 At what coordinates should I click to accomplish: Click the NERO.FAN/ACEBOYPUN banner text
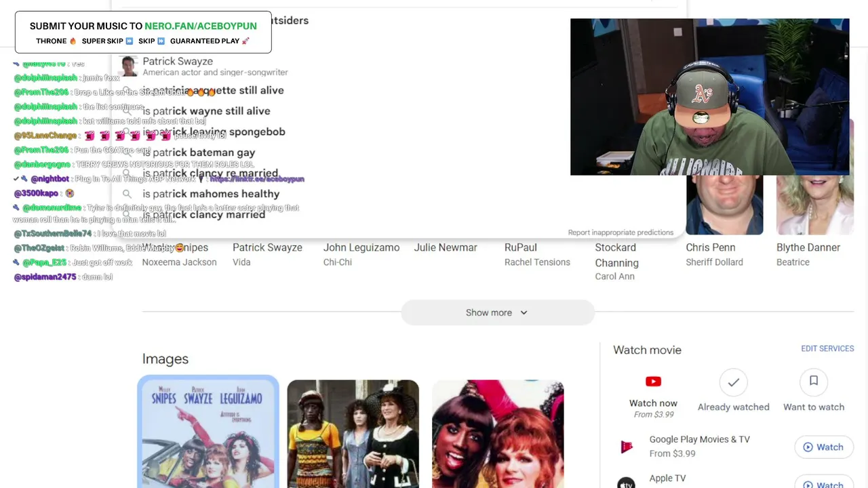click(x=201, y=26)
